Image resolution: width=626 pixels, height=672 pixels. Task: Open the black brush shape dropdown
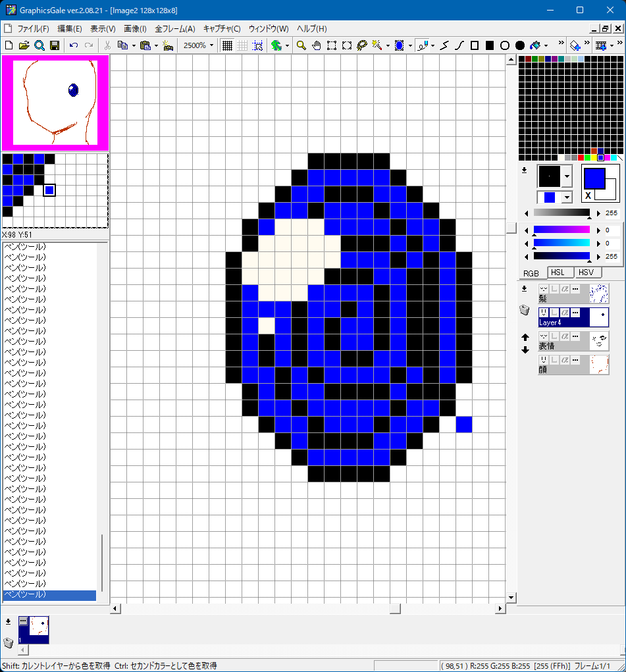point(567,176)
